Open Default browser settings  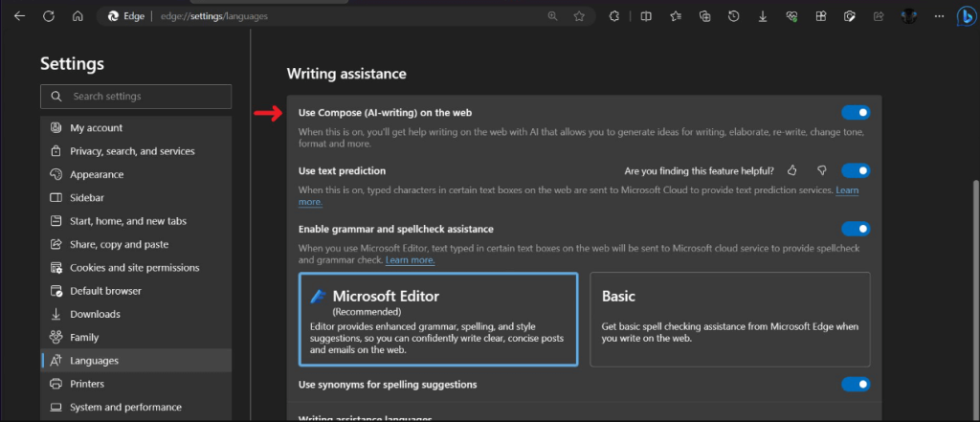[136, 291]
